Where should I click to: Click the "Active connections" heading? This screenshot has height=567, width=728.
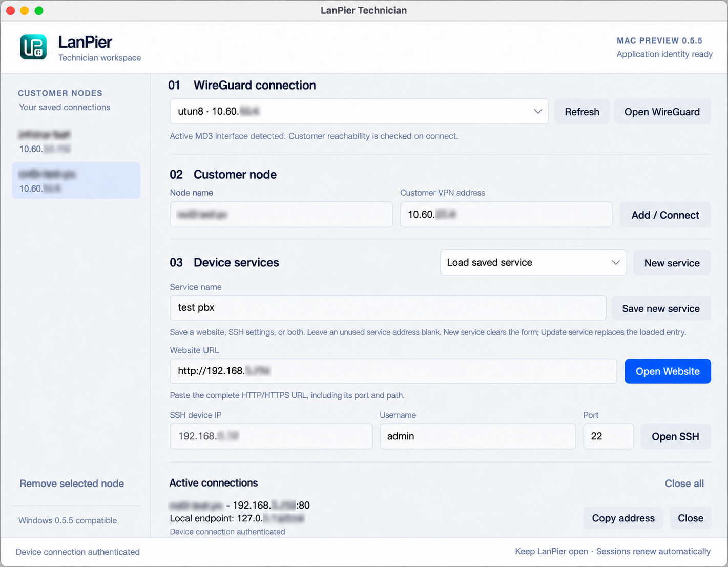(x=214, y=483)
